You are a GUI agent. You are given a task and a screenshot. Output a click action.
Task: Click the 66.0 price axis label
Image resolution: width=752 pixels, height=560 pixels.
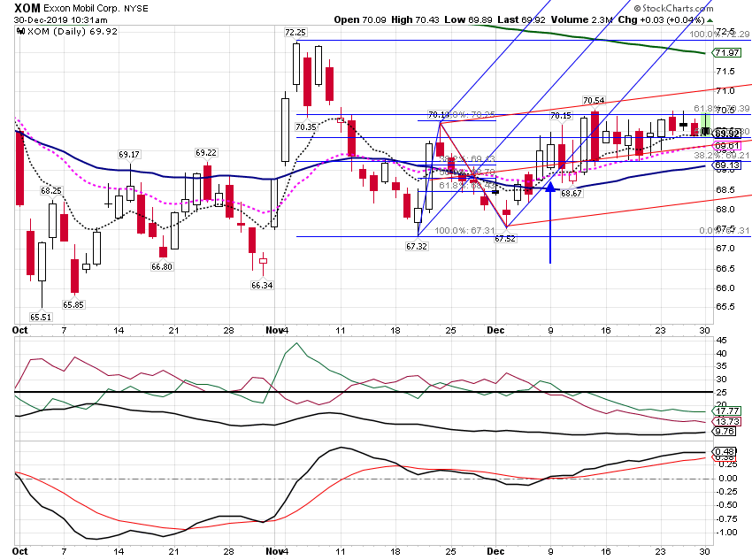725,288
